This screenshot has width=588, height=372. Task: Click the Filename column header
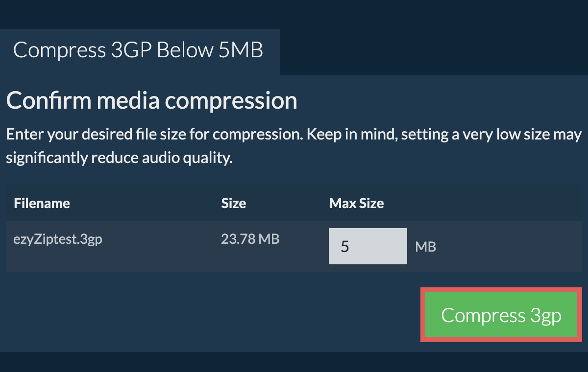[x=42, y=203]
